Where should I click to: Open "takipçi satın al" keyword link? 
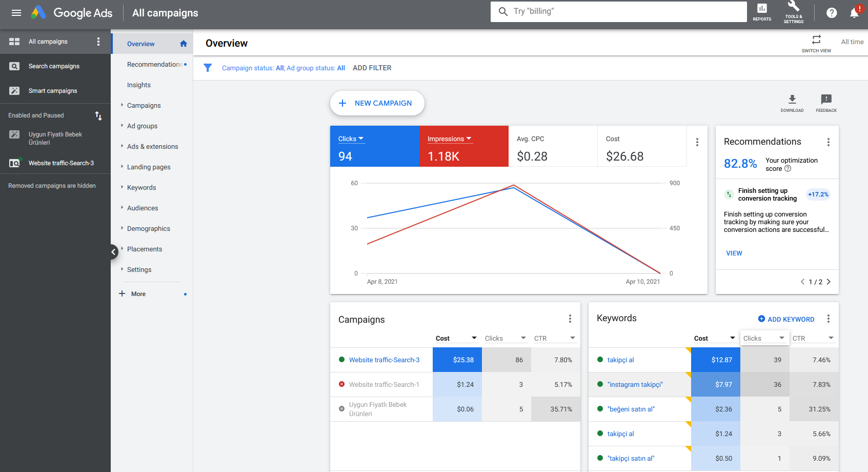tap(631, 458)
